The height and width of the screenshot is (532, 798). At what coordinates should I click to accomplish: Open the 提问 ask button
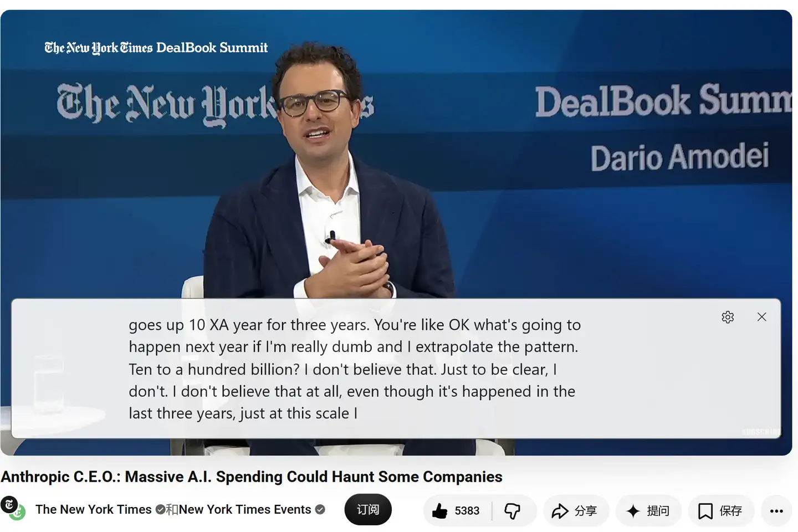[648, 510]
